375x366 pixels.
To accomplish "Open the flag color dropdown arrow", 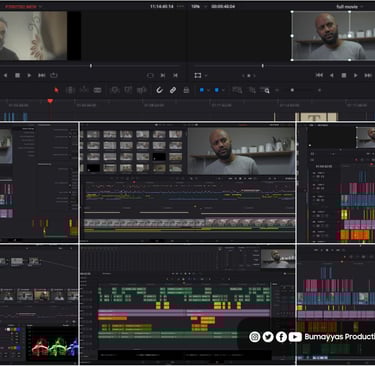I will pyautogui.click(x=208, y=90).
